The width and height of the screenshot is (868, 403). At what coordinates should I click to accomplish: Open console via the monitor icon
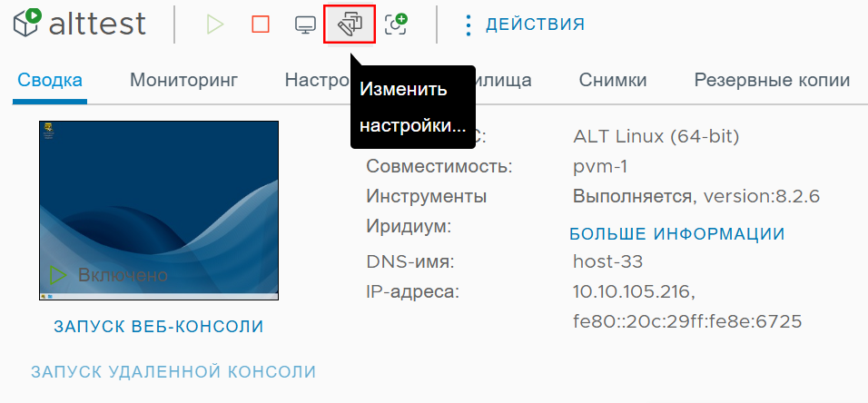coord(305,25)
